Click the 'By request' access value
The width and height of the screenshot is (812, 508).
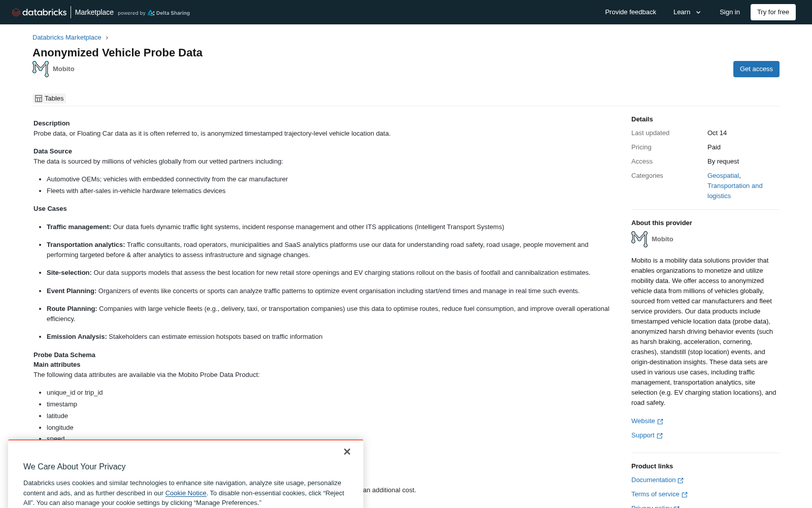(x=723, y=162)
